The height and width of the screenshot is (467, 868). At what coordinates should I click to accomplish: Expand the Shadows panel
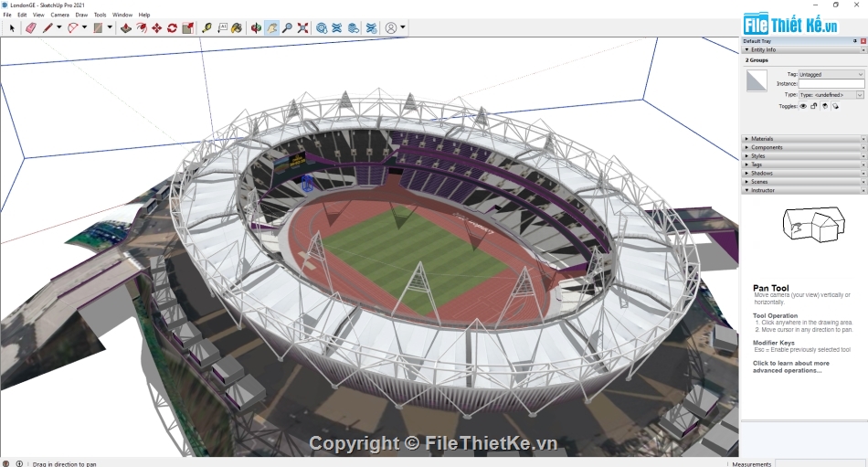tap(746, 174)
